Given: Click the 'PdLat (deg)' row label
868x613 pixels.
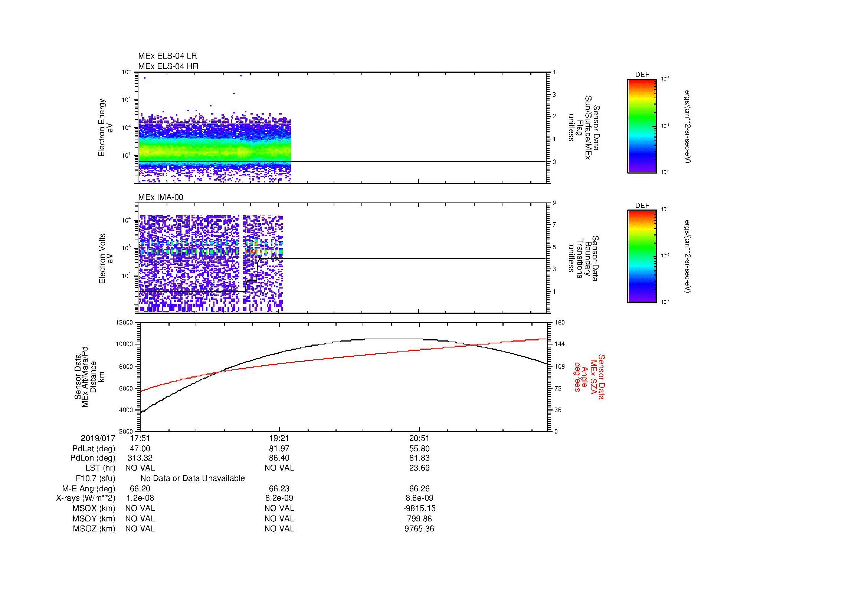Looking at the screenshot, I should (94, 449).
